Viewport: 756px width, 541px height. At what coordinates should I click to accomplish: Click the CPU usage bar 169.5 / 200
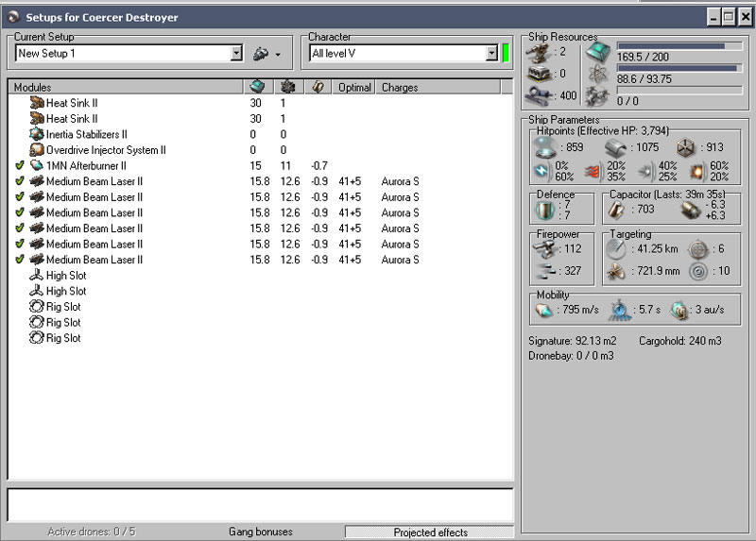pos(679,46)
